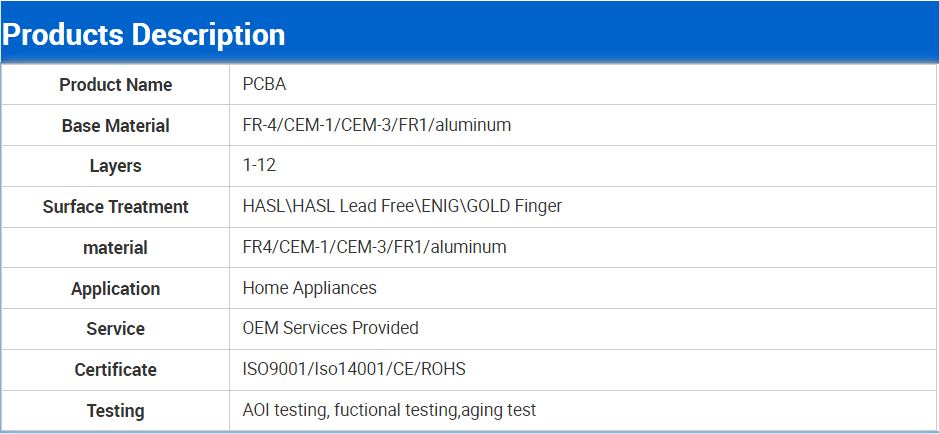Select the lowercase material label cell

click(x=116, y=248)
